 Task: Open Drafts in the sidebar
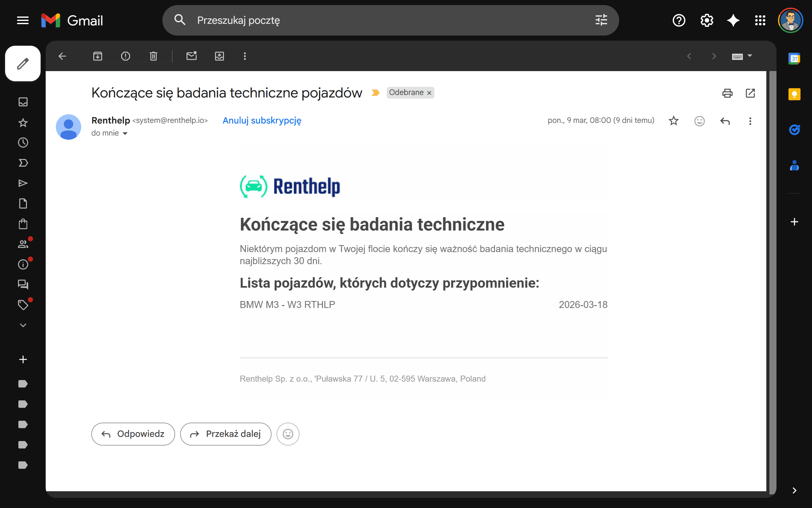pyautogui.click(x=23, y=204)
